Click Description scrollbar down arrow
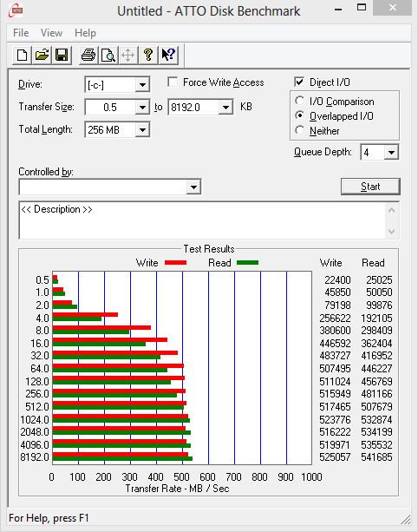 392,232
